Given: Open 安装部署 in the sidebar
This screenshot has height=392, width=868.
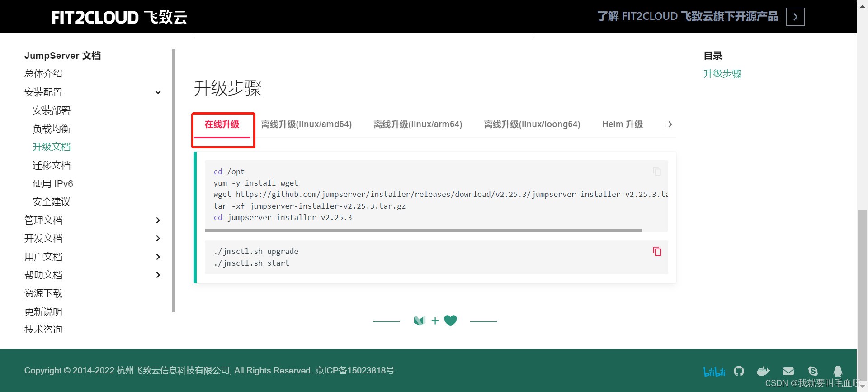Looking at the screenshot, I should point(52,110).
